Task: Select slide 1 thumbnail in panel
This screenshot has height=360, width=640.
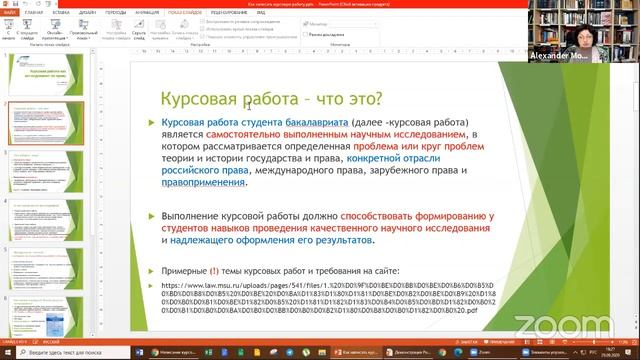Action: click(46, 74)
